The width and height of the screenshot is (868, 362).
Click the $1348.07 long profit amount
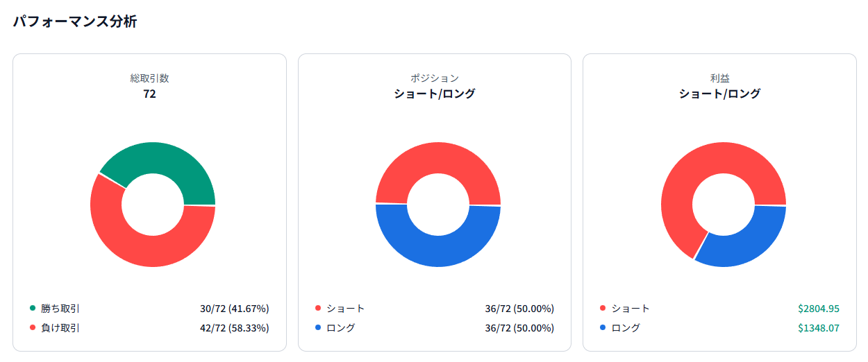pyautogui.click(x=819, y=327)
